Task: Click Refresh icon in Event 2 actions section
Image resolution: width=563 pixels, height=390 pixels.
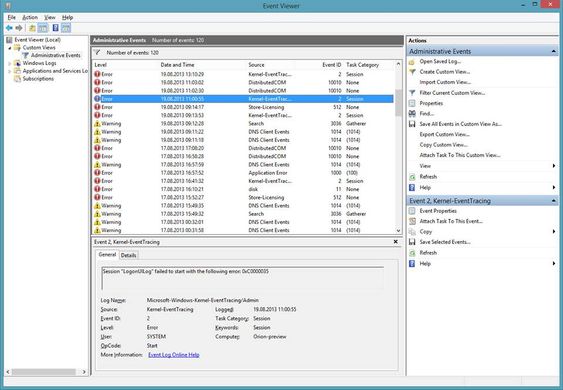Action: [x=412, y=253]
